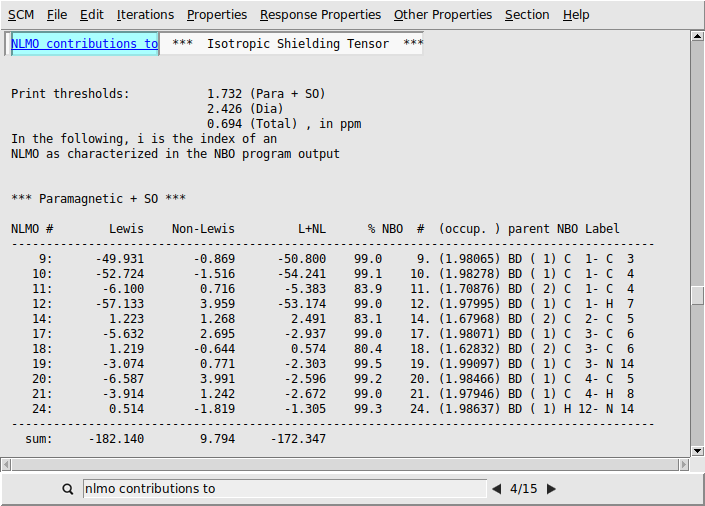Open the Section menu
Screen dimensions: 705x506
click(x=527, y=15)
